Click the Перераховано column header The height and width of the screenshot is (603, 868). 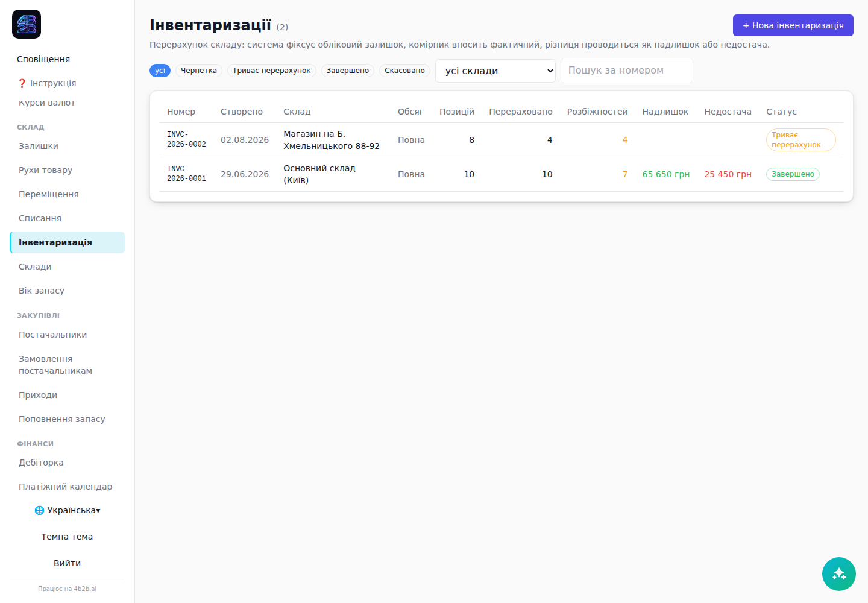coord(521,112)
